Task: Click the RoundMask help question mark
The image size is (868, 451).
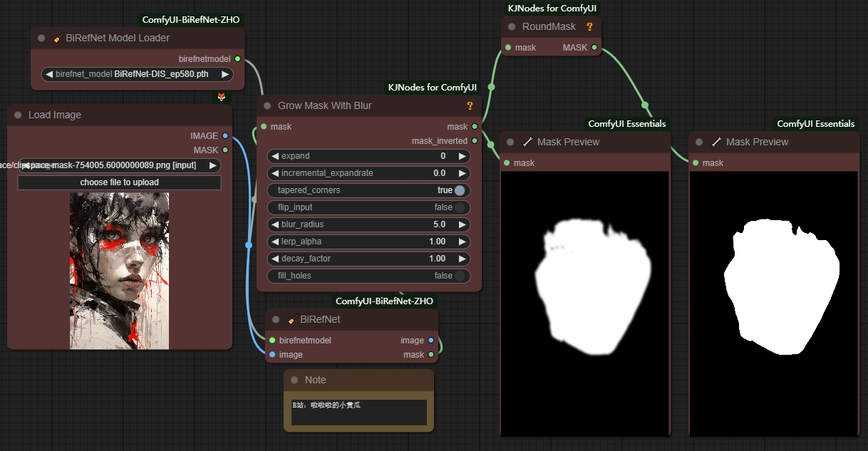Action: pyautogui.click(x=589, y=27)
